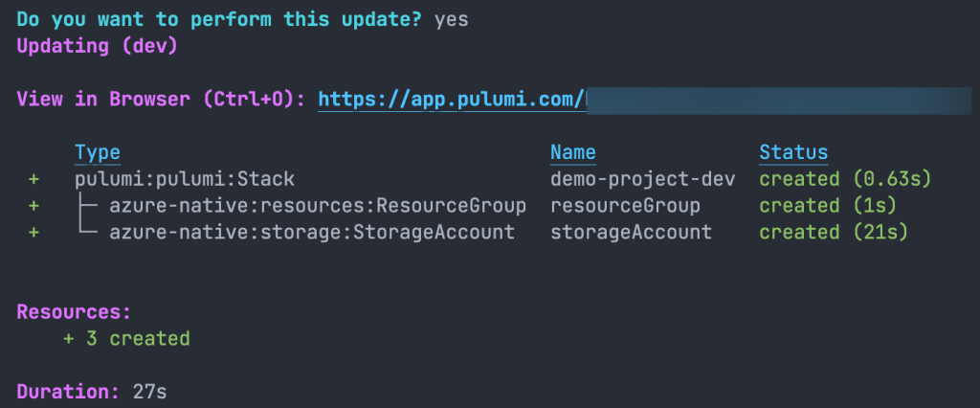This screenshot has width=980, height=408.
Task: Click the Type column header
Action: (x=97, y=152)
